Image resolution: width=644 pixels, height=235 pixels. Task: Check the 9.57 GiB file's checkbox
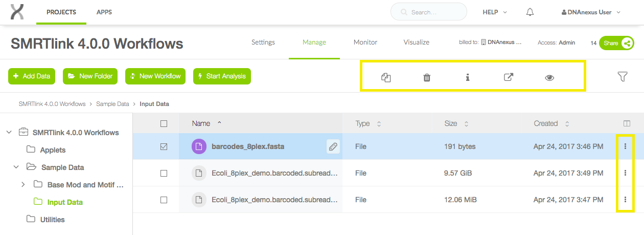(x=164, y=173)
